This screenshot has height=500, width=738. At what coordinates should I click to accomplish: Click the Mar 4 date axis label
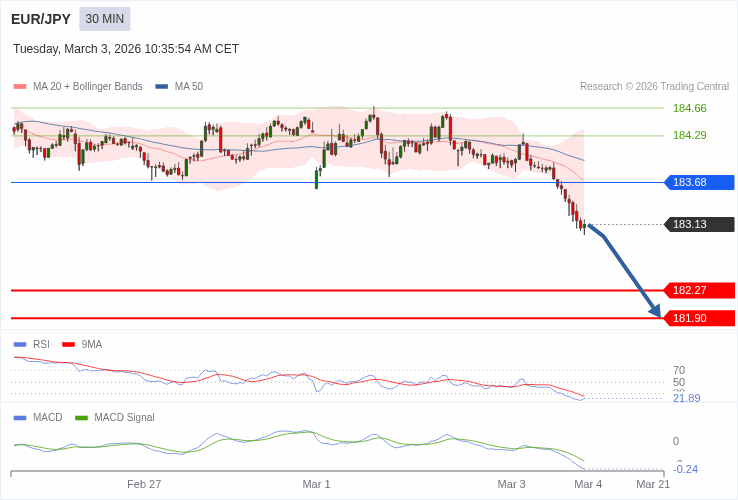(588, 484)
